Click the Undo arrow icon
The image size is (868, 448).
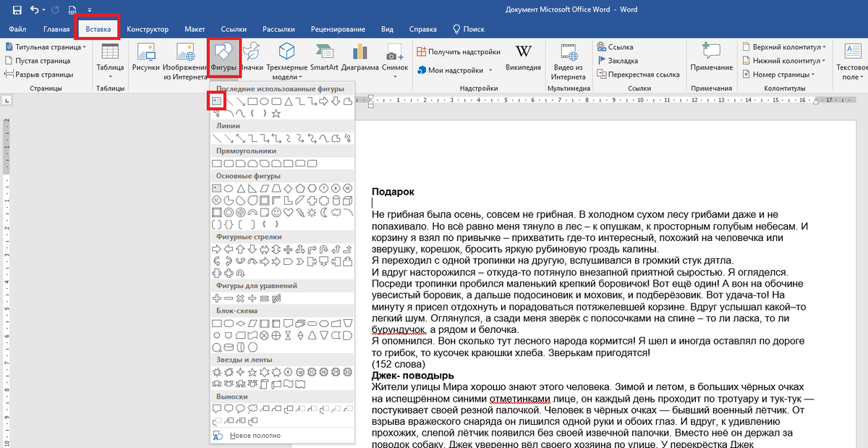34,10
